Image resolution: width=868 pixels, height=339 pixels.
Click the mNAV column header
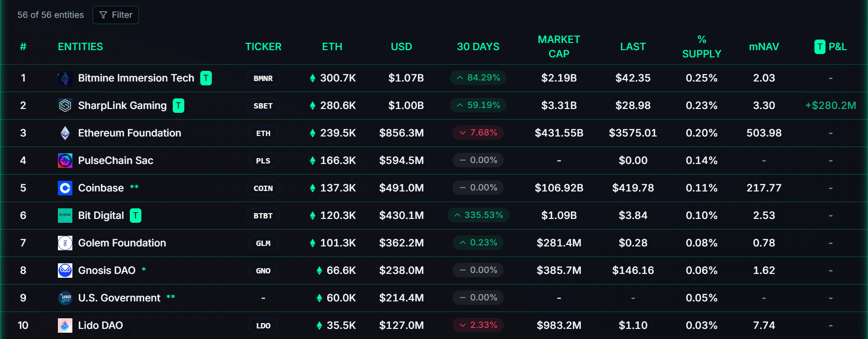tap(764, 47)
